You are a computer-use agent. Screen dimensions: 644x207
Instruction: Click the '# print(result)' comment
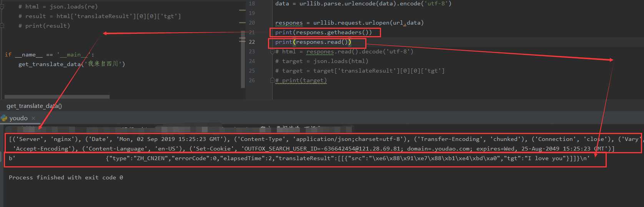coord(44,26)
